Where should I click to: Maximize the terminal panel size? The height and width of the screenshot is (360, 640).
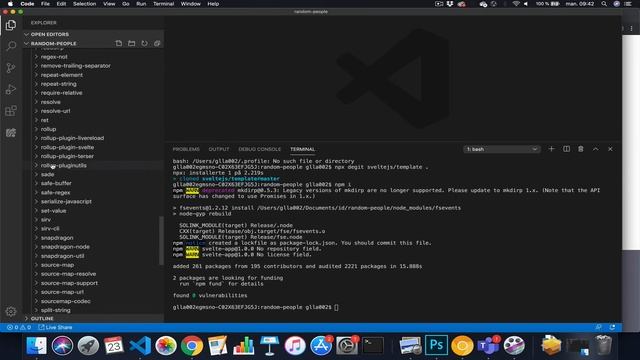596,149
